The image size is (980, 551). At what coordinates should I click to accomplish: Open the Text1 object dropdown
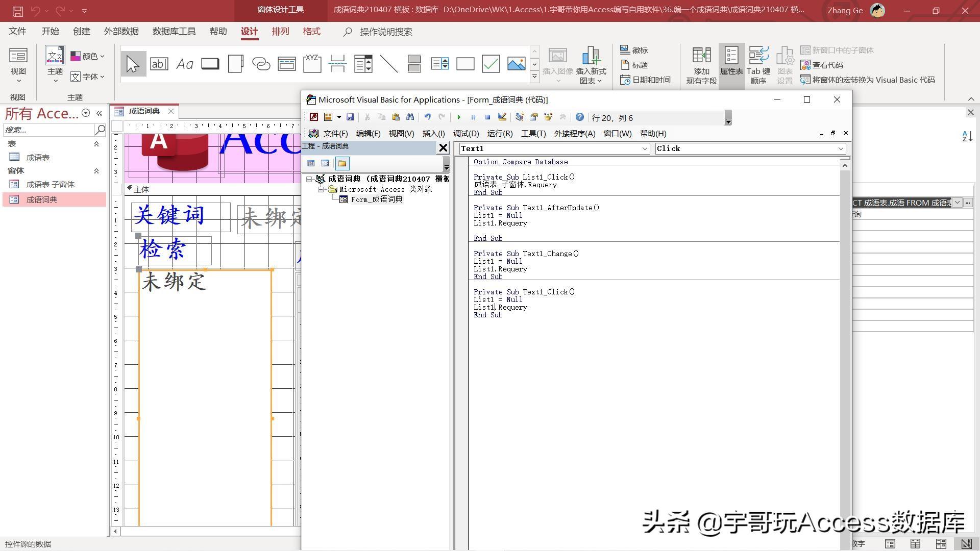[645, 148]
